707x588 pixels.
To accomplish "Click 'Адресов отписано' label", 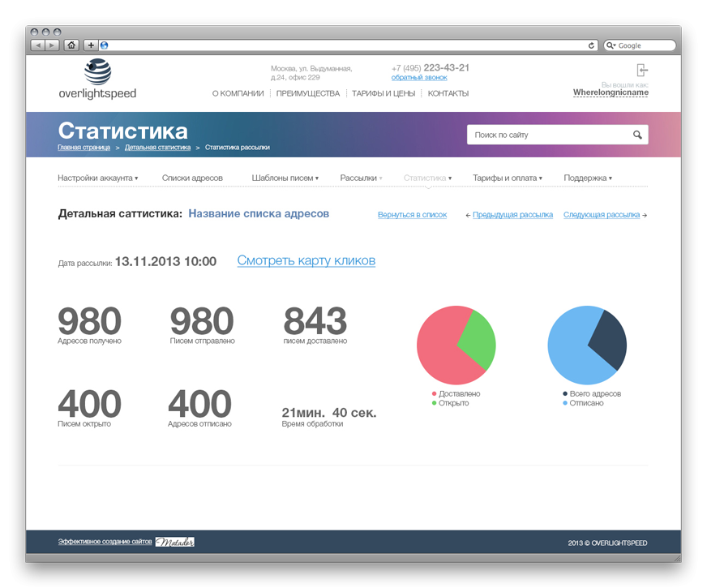I will coord(199,424).
